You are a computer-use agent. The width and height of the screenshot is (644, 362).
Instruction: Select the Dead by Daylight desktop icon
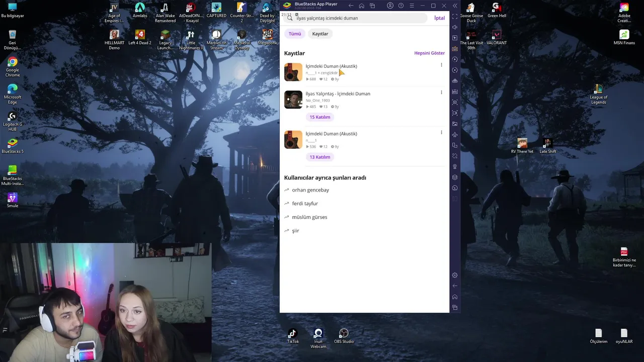267,13
